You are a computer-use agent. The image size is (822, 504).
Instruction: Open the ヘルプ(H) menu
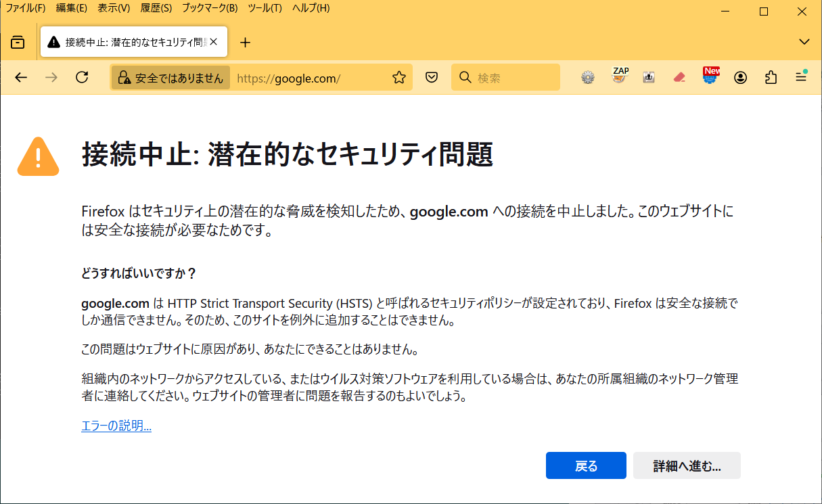click(311, 8)
